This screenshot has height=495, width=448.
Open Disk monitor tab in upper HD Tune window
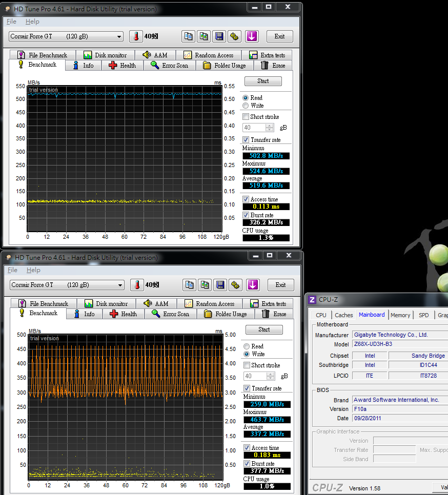coord(105,55)
